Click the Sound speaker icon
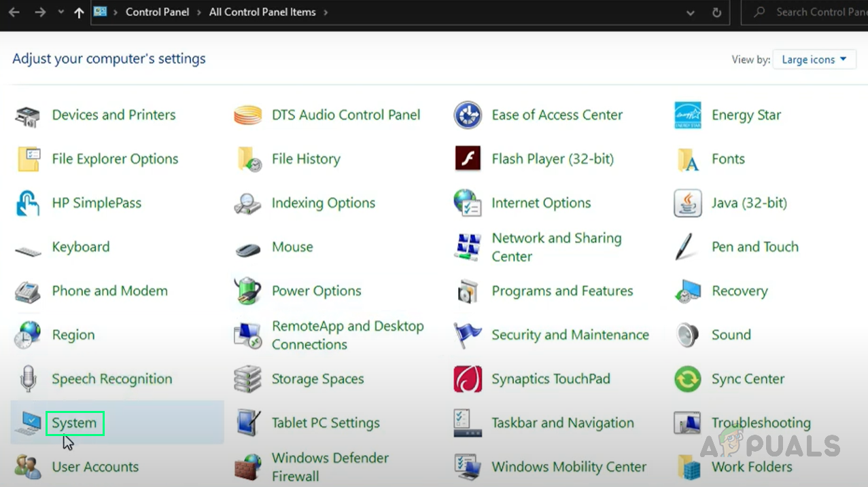 coord(688,336)
